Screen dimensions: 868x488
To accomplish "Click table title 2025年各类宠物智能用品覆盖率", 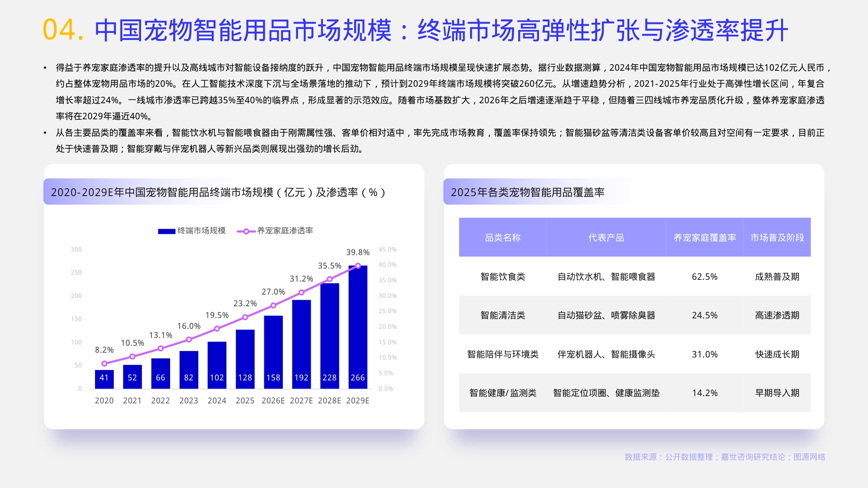I will pos(527,192).
